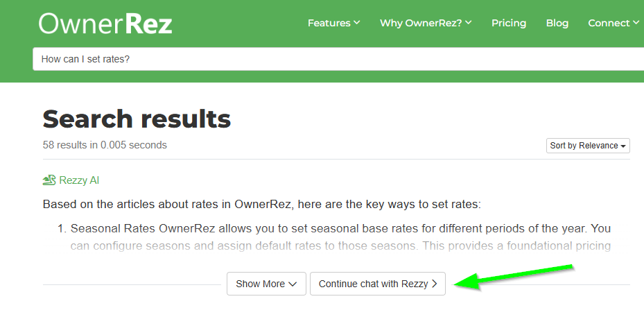The width and height of the screenshot is (644, 317).
Task: Click the Search results heading
Action: point(137,119)
